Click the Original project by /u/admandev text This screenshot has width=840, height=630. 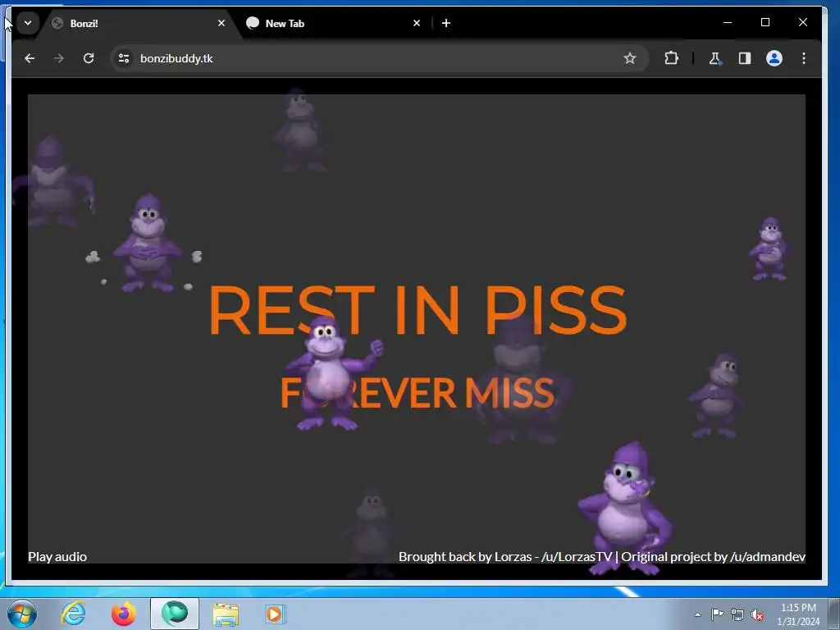click(713, 557)
